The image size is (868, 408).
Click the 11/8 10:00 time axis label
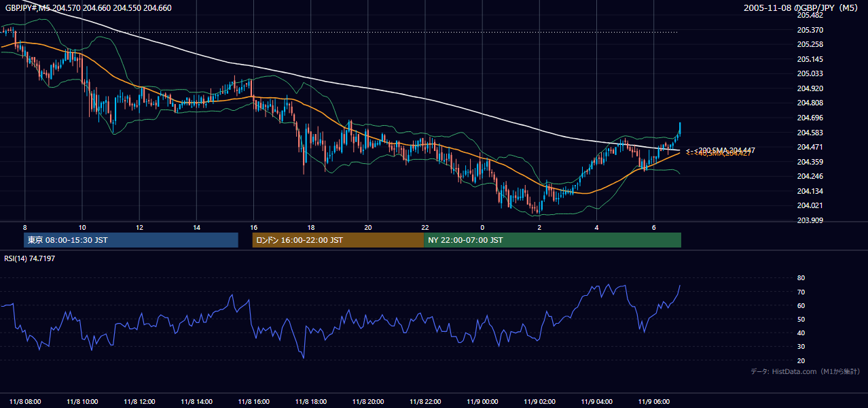[x=82, y=401]
